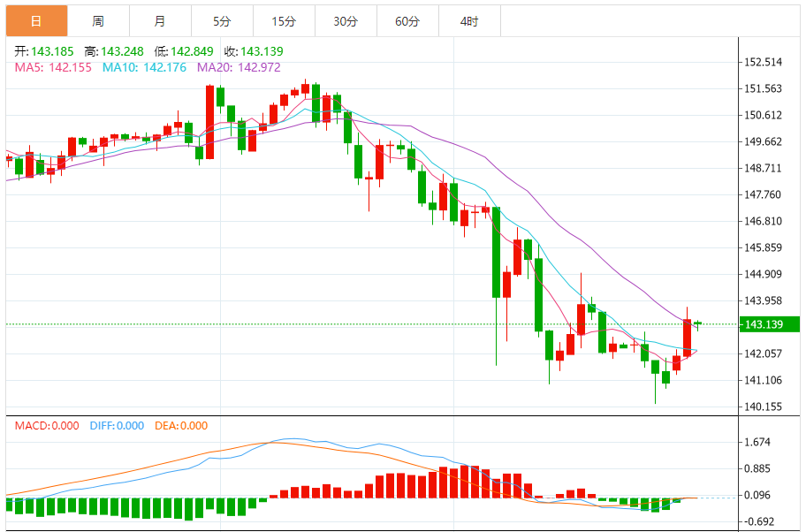Open the 5分 timeframe tab
The width and height of the screenshot is (806, 532).
222,21
